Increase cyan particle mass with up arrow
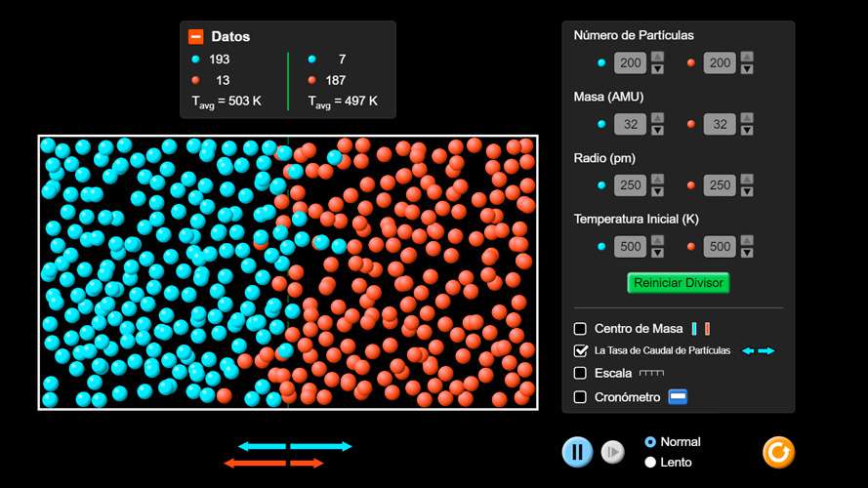This screenshot has height=488, width=868. [657, 118]
